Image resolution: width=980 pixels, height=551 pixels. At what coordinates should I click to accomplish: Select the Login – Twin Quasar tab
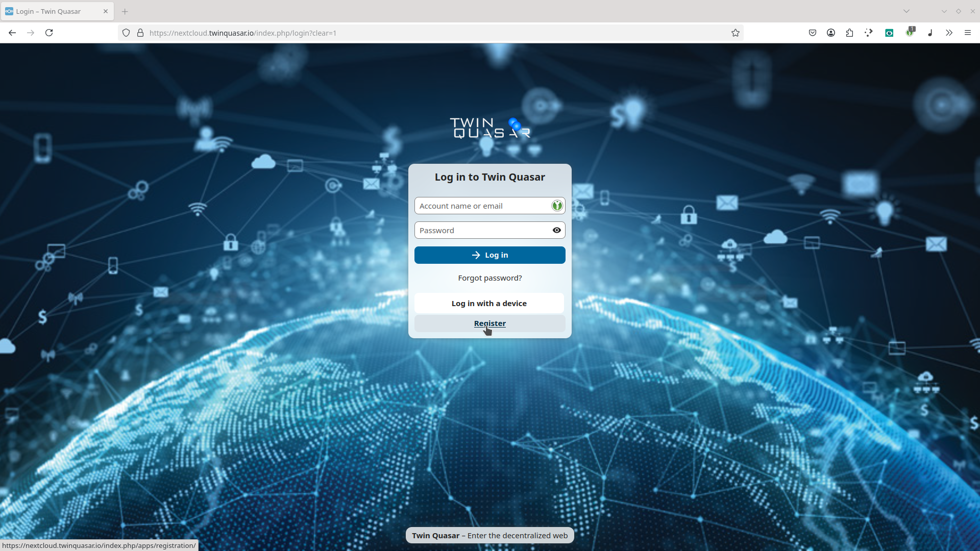[x=57, y=11]
